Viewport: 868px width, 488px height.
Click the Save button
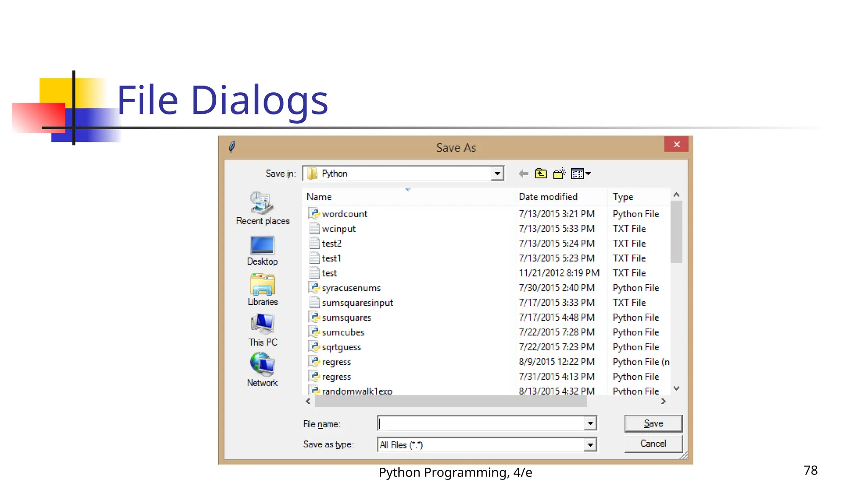(x=653, y=424)
